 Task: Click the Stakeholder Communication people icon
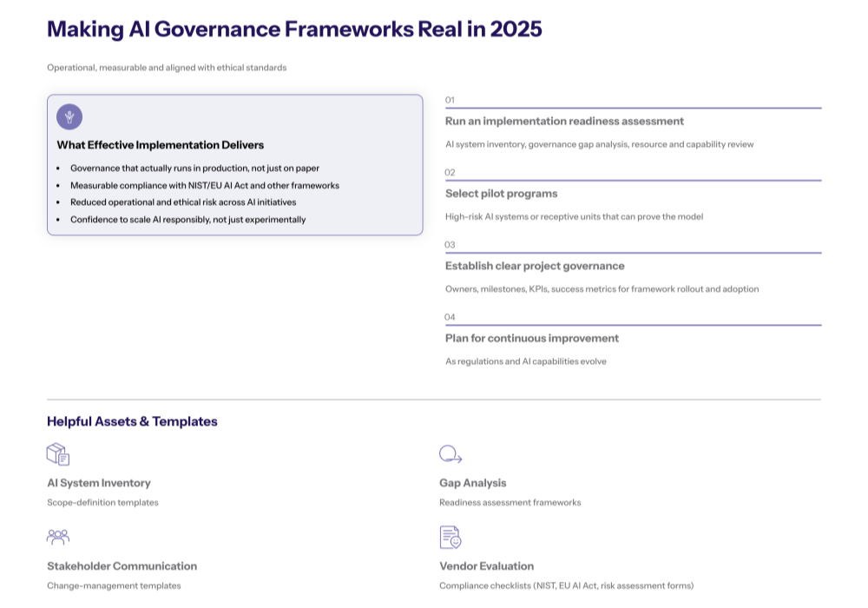pyautogui.click(x=57, y=536)
